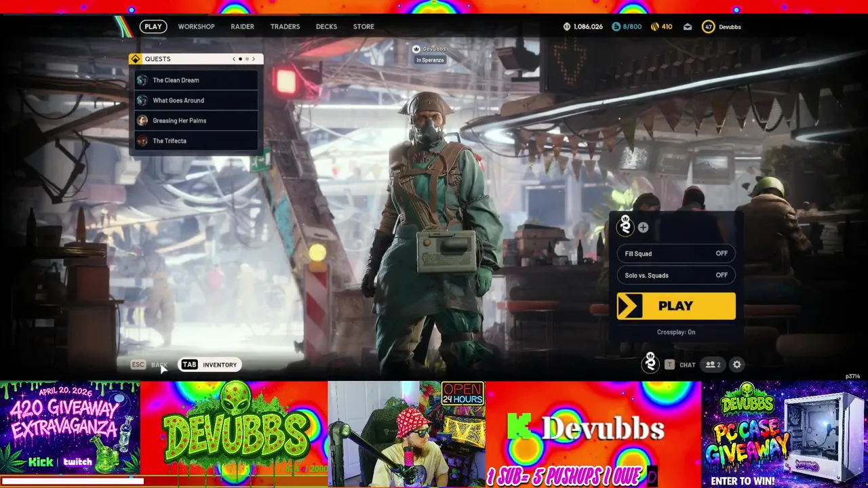This screenshot has height=488, width=868.
Task: Click ESC Back button
Action: pos(149,365)
